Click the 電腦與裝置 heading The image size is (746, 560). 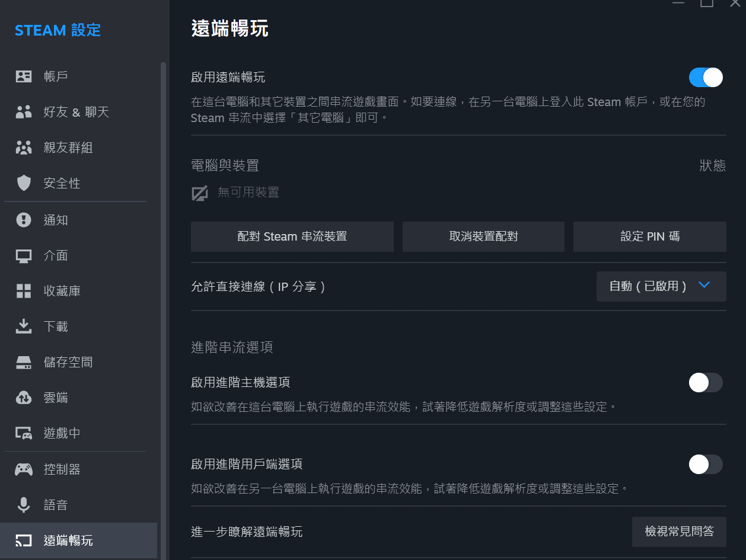225,165
